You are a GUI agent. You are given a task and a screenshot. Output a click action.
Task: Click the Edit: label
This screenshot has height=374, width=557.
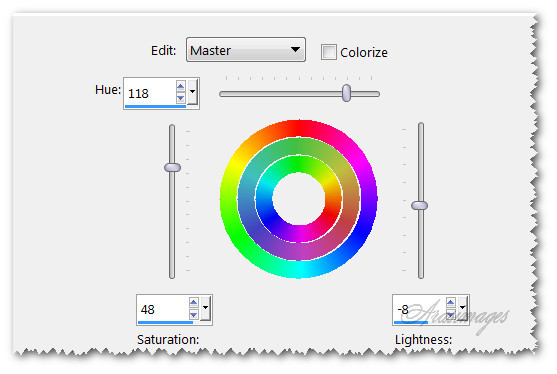[163, 50]
